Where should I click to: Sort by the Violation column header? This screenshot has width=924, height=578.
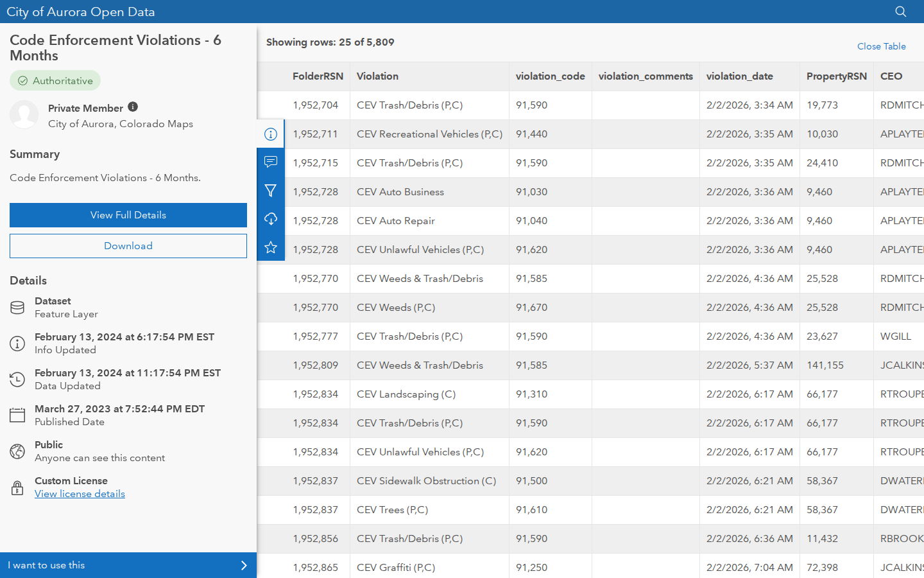pos(377,76)
